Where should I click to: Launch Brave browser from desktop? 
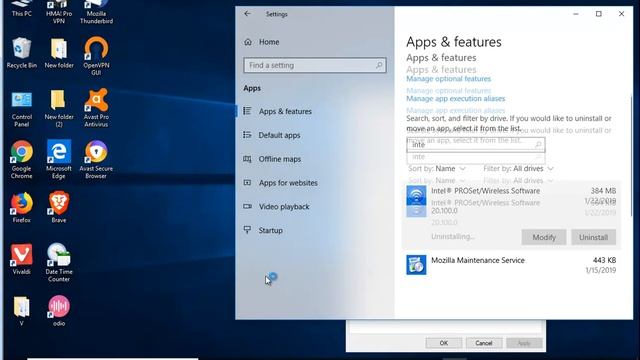click(59, 207)
